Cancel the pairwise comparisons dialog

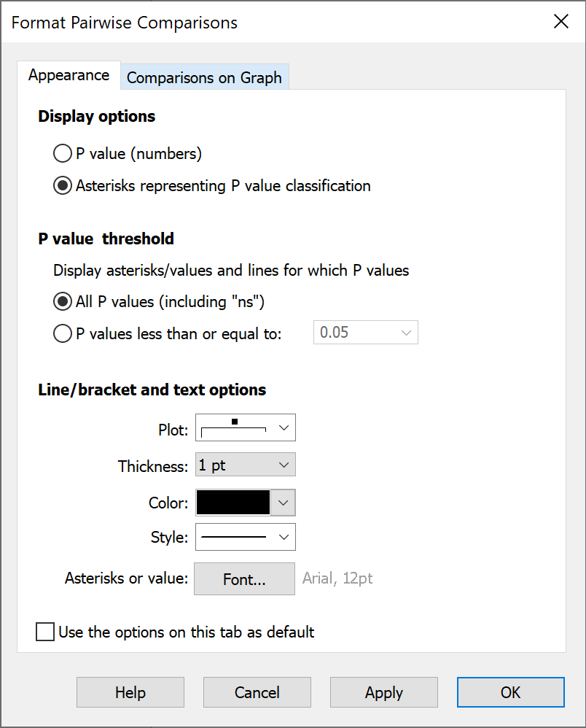pos(257,692)
